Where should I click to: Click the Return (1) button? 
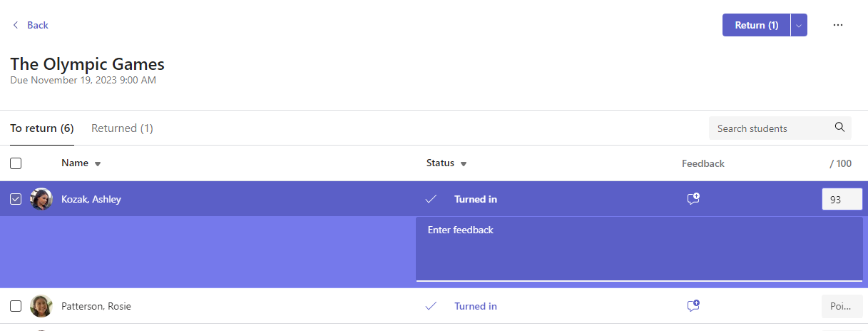(x=756, y=25)
